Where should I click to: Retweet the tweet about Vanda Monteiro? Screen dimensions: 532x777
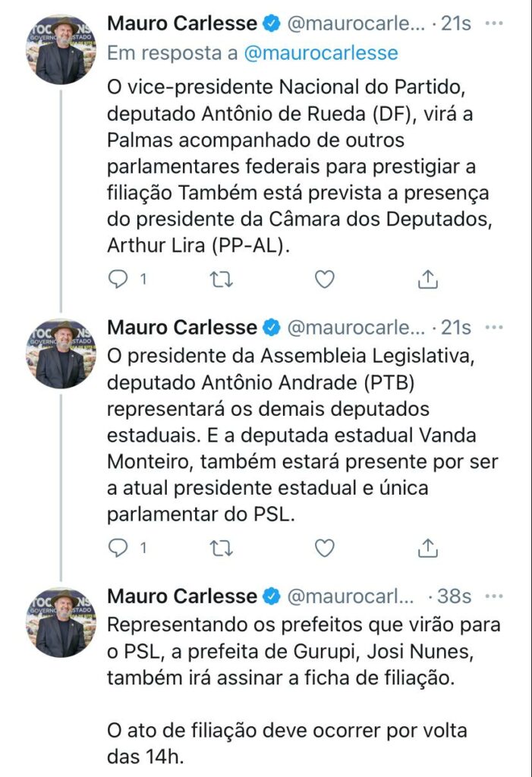pos(222,547)
